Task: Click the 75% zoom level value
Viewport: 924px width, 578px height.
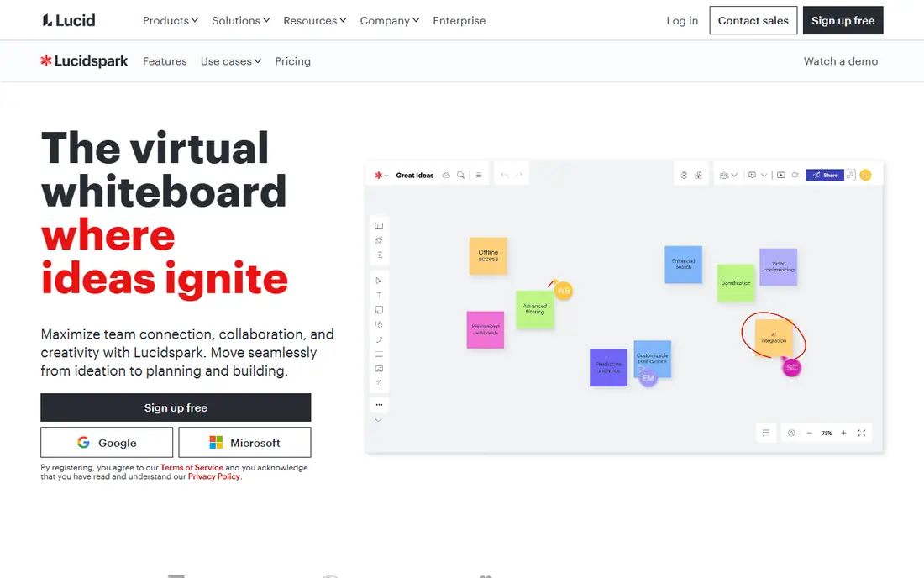Action: 827,433
